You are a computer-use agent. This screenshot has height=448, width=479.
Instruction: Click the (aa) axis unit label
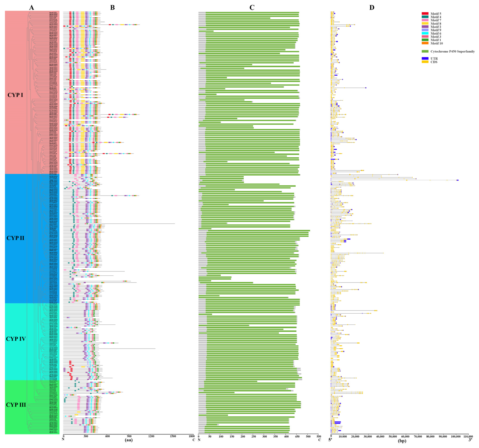(x=129, y=440)
